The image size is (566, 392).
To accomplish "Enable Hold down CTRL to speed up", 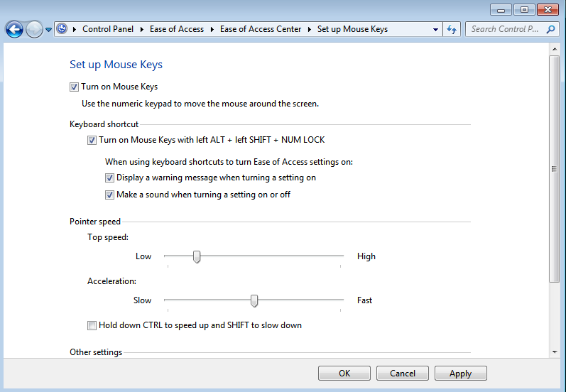I will pos(92,325).
